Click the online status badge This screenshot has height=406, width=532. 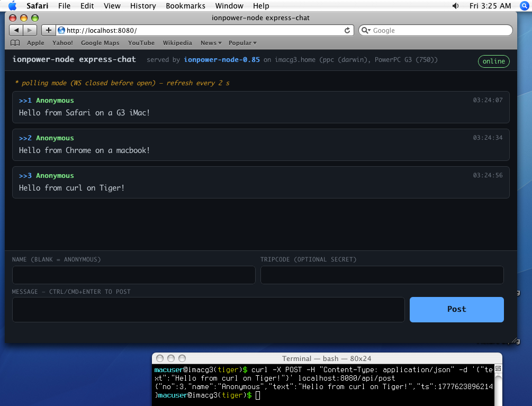click(x=494, y=61)
